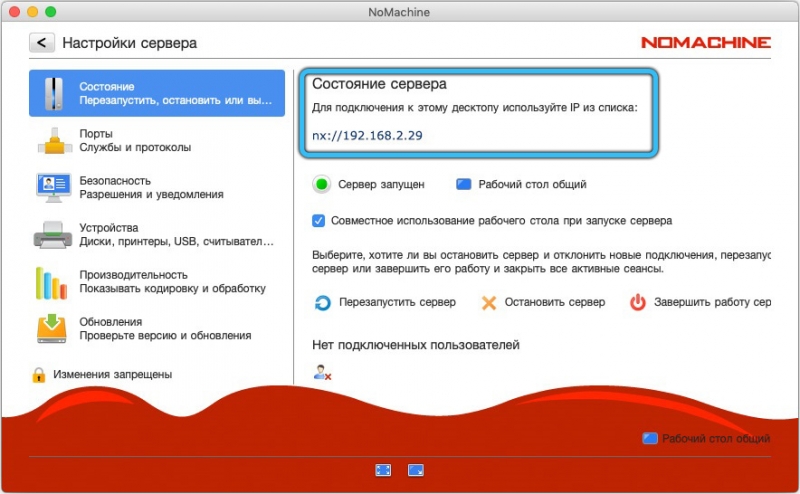
Task: Select the Состояние server status icon
Action: point(53,94)
